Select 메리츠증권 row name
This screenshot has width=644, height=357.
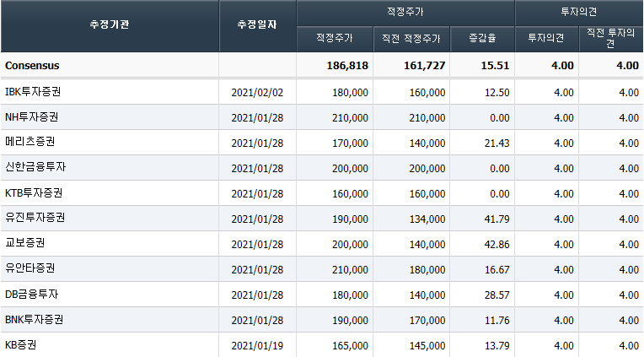pos(30,142)
